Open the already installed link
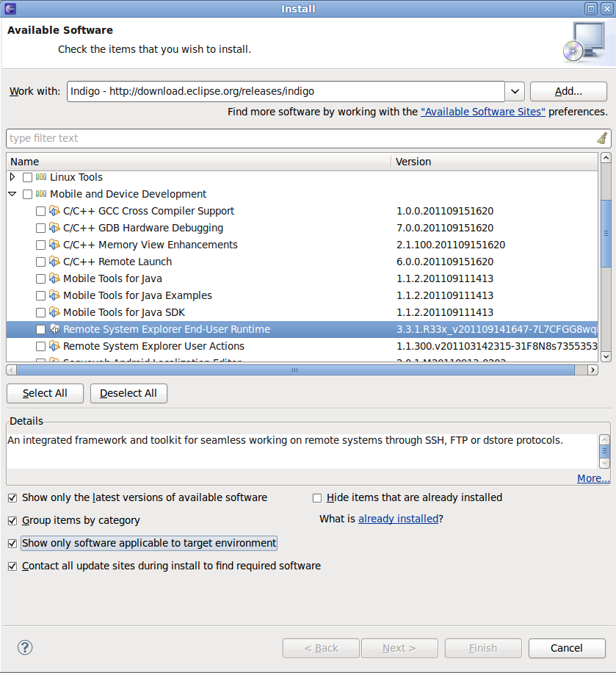616x673 pixels. point(398,519)
